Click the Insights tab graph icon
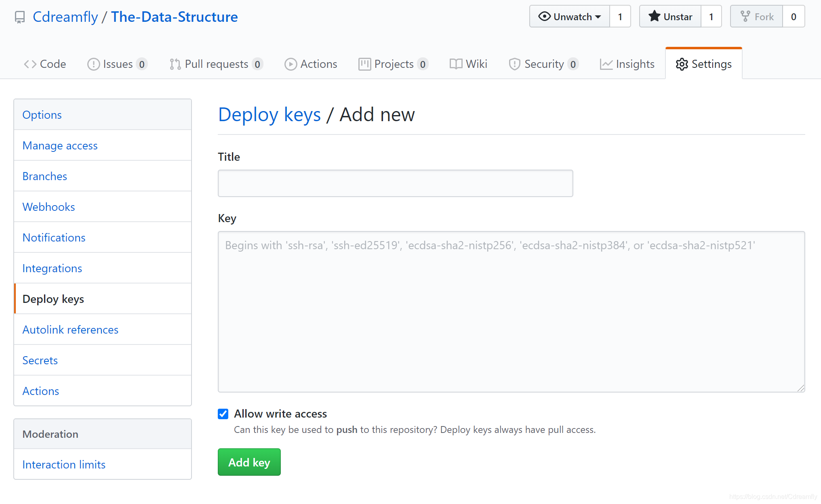 tap(606, 64)
